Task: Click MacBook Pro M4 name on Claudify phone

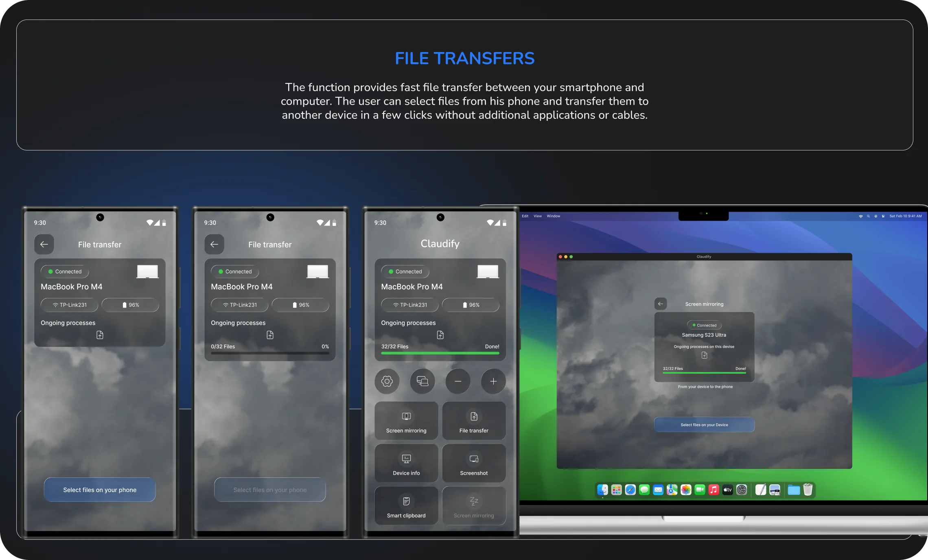Action: click(x=412, y=287)
